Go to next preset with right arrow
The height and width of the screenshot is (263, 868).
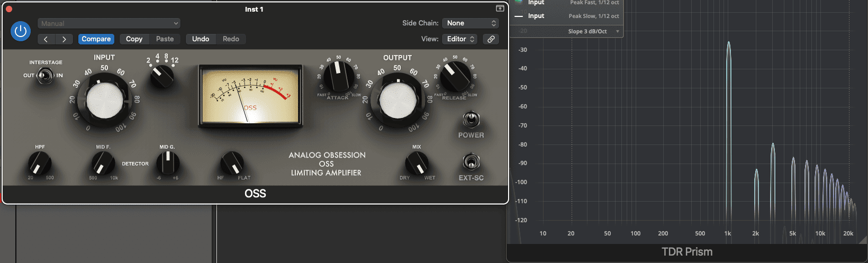pyautogui.click(x=64, y=39)
